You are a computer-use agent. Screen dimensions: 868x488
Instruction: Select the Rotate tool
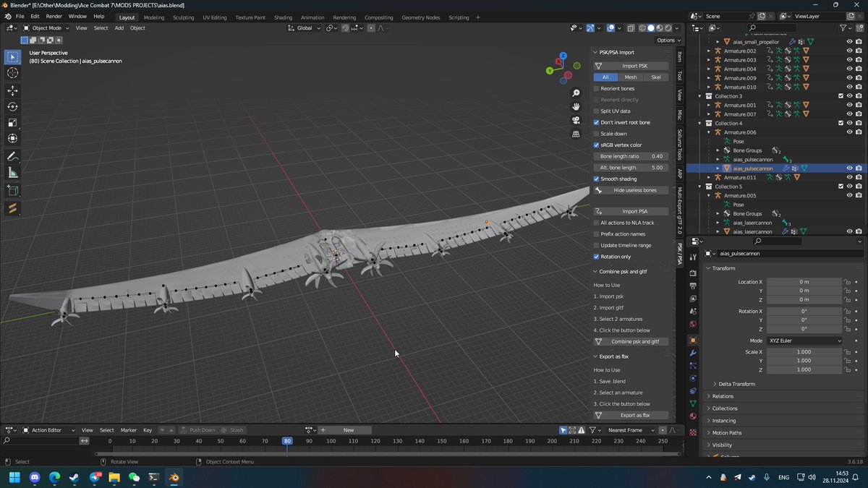pyautogui.click(x=13, y=106)
